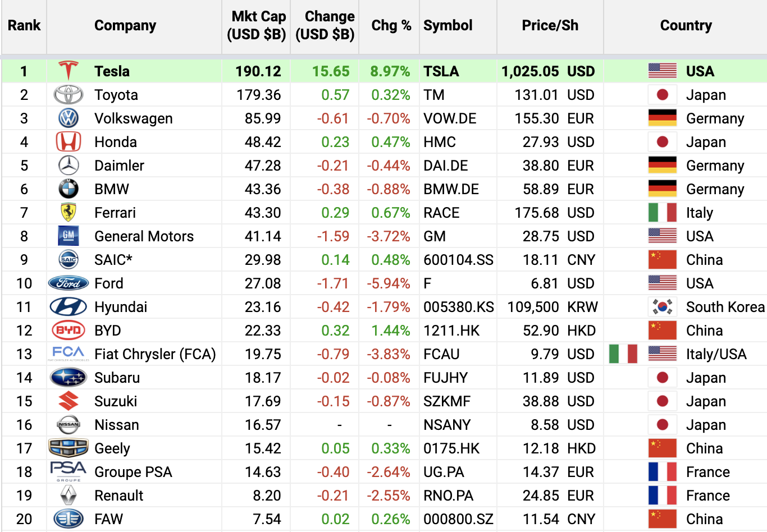This screenshot has width=767, height=532.
Task: Click the Renault diamond logo
Action: pos(69,496)
